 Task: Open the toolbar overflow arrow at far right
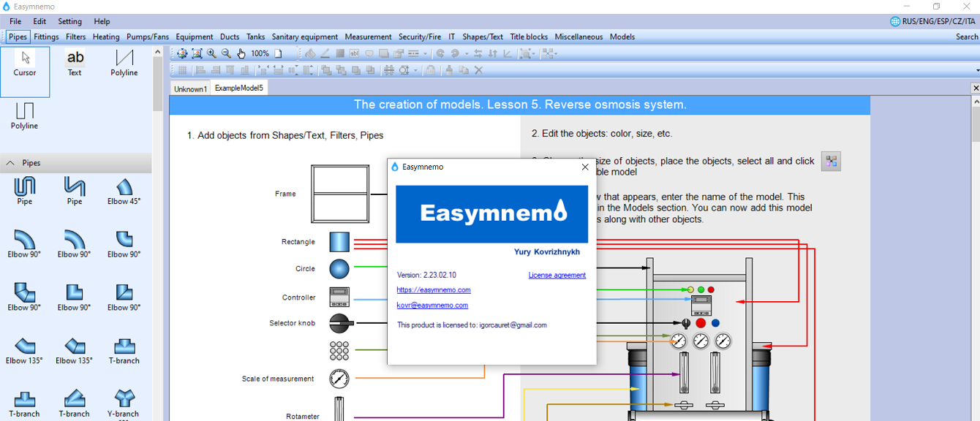(976, 70)
